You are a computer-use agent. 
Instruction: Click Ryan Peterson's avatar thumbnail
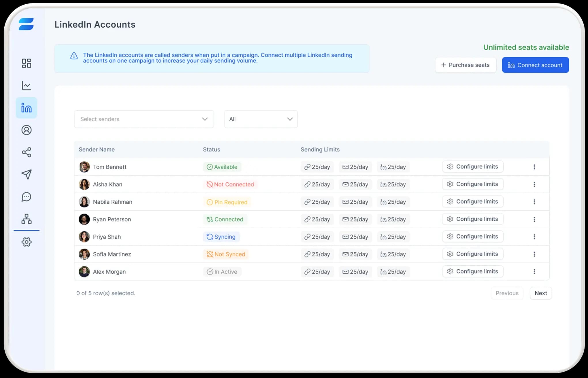tap(84, 219)
